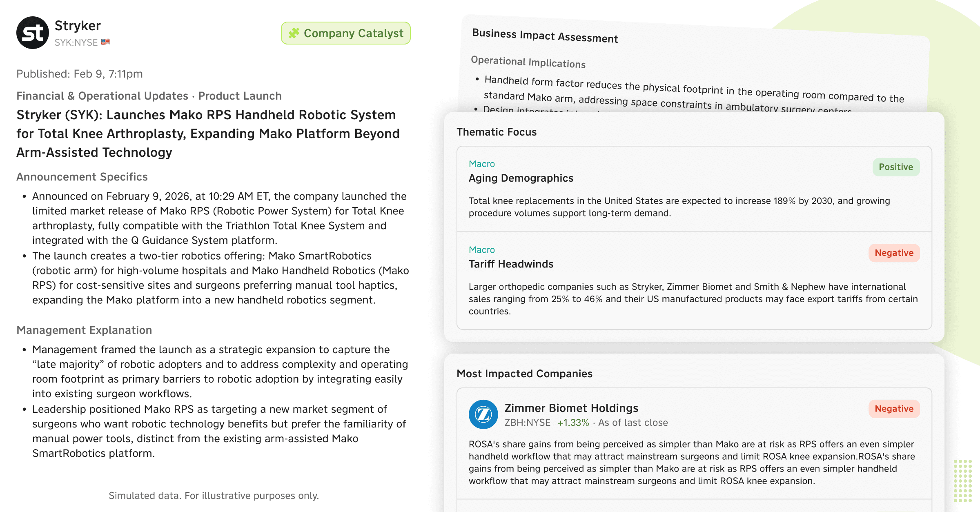
Task: Click the SYK:NYSE ticker symbol
Action: [76, 42]
